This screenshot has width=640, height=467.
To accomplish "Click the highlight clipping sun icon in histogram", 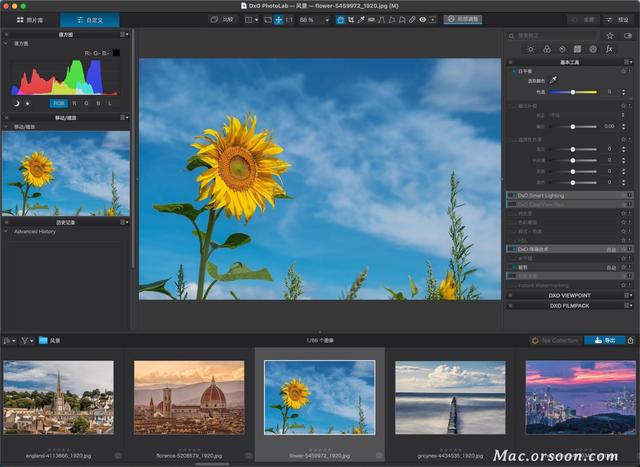I will (x=27, y=103).
